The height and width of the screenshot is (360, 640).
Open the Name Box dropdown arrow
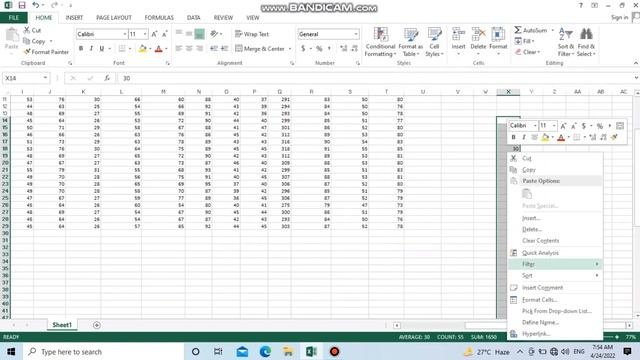click(45, 78)
